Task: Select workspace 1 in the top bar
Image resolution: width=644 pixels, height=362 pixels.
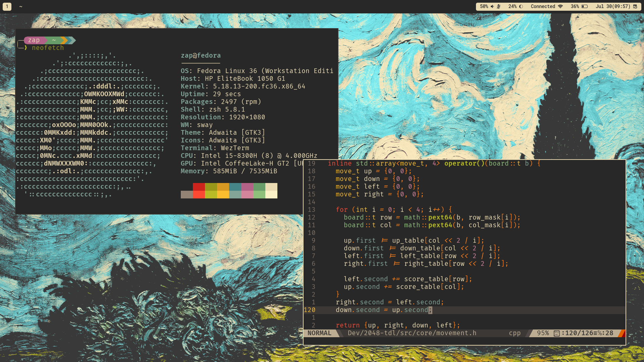Action: pyautogui.click(x=7, y=6)
